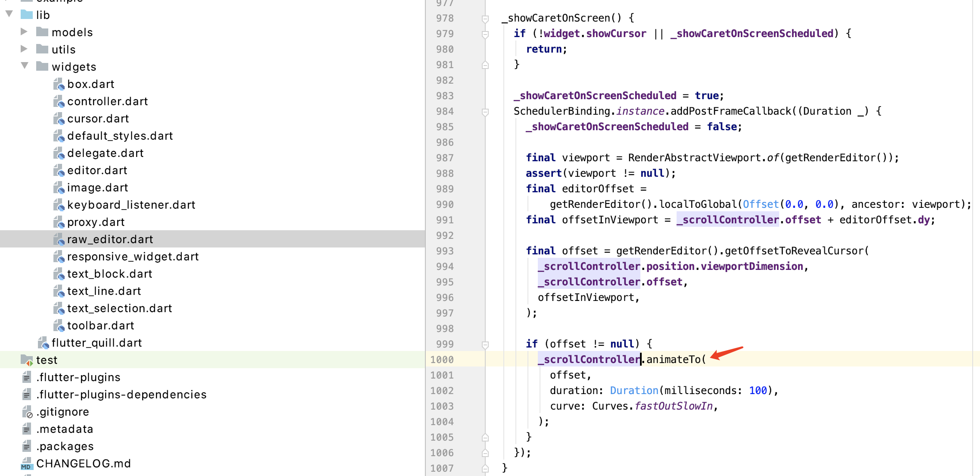Click the file icon beside .flutter-plugins

pyautogui.click(x=26, y=377)
